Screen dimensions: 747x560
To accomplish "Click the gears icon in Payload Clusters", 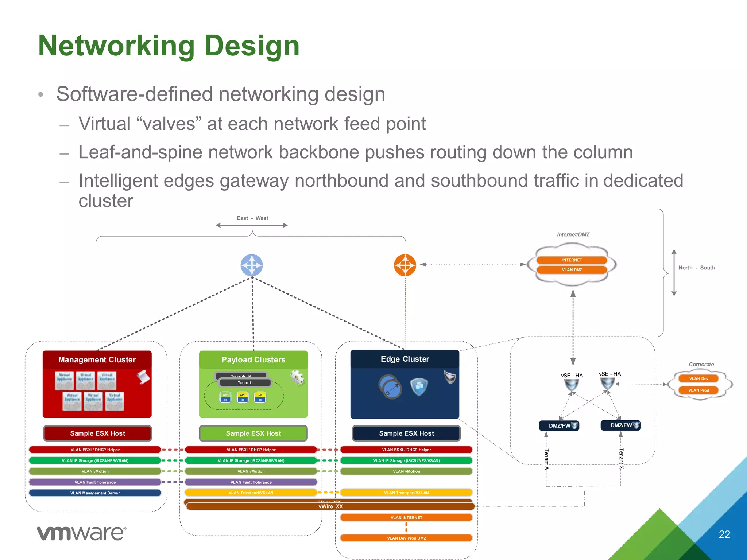I will [x=297, y=378].
